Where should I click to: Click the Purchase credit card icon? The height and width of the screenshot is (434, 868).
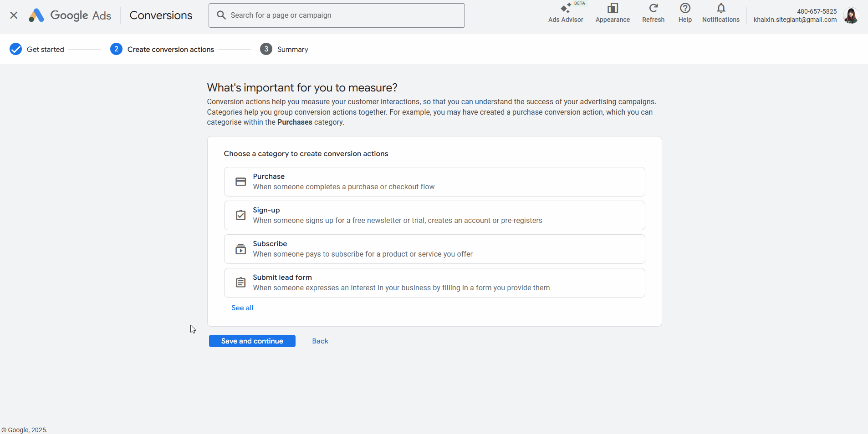[240, 182]
